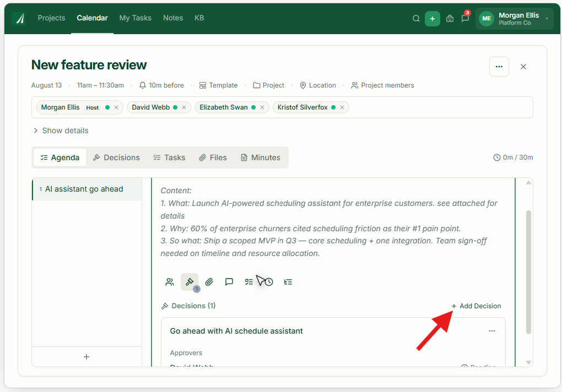Viewport: 562px width, 392px height.
Task: Click the task checklist icon in the item toolbar
Action: [248, 282]
